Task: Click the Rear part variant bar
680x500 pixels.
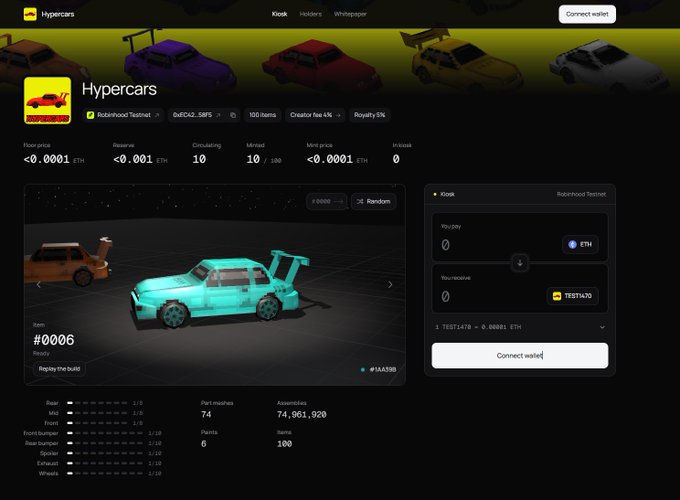Action: point(97,403)
